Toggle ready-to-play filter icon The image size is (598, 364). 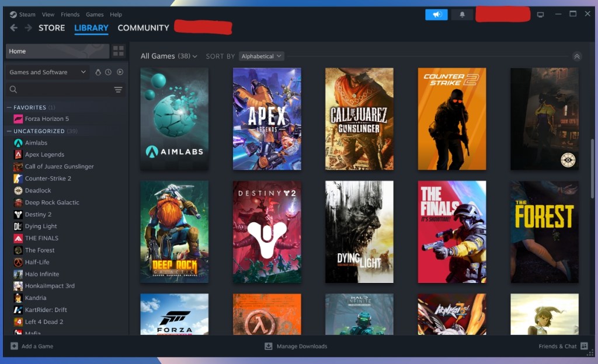click(x=120, y=72)
